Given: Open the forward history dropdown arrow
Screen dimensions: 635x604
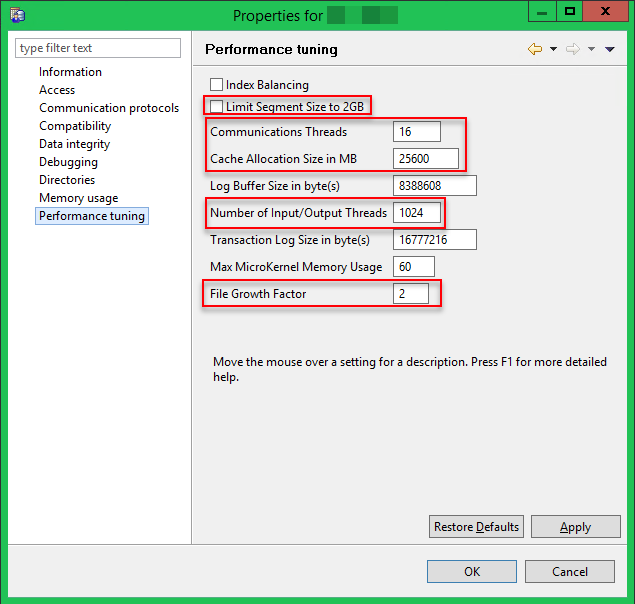Looking at the screenshot, I should (x=591, y=49).
